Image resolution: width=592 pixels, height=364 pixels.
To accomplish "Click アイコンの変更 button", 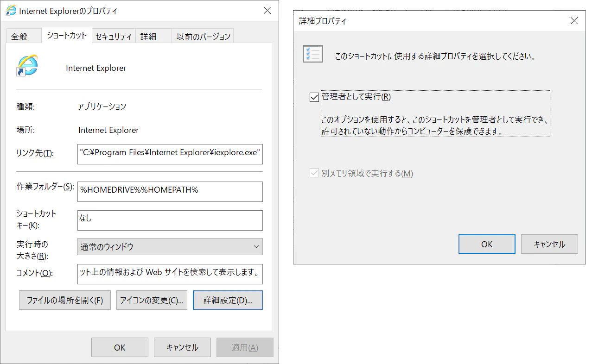I will point(152,300).
